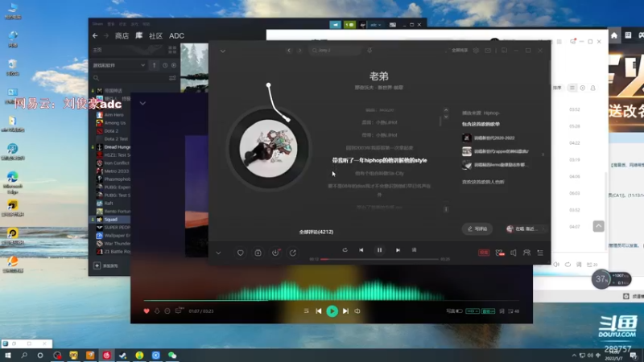Go back in the Steam window
The image size is (644, 362).
[95, 36]
